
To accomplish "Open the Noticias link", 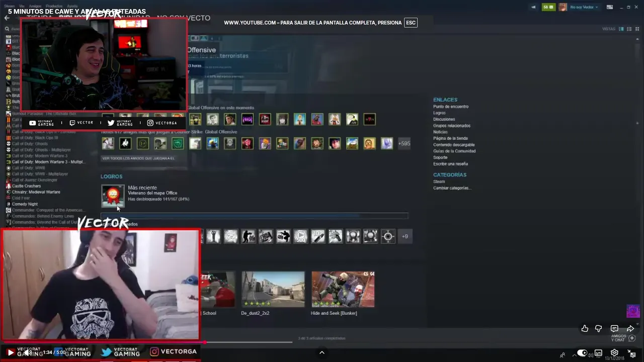I will 440,132.
